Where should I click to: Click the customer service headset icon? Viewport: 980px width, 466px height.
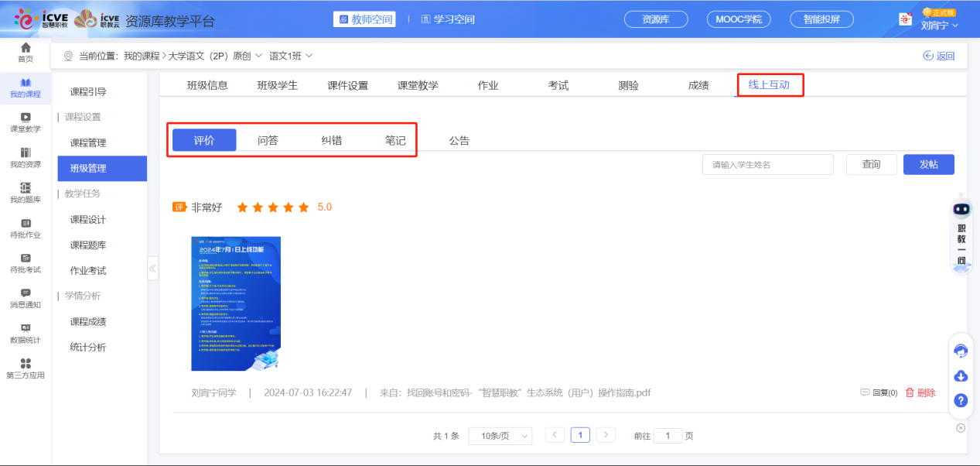pyautogui.click(x=961, y=351)
